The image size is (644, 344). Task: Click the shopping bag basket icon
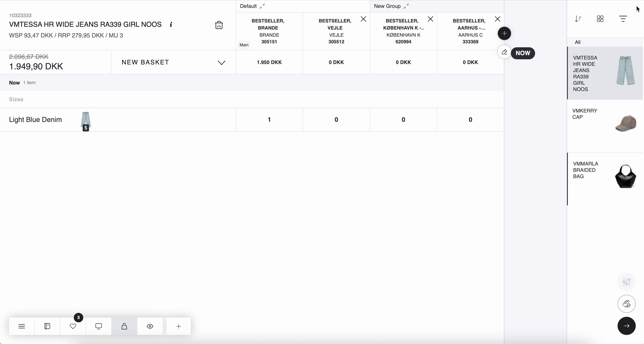point(124,326)
